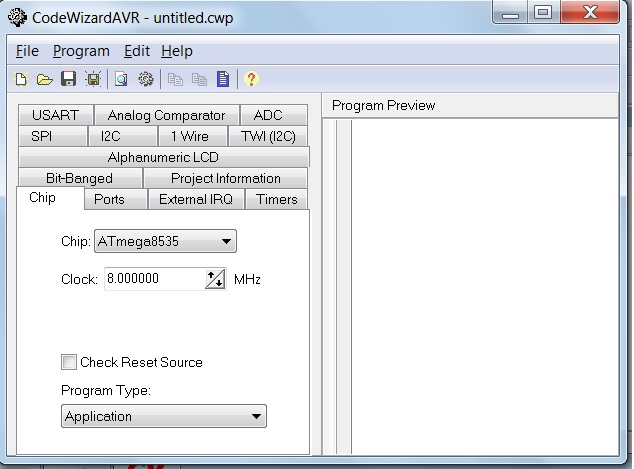Click the Generate program gear icon
Viewport: 634px width, 469px height.
(146, 79)
